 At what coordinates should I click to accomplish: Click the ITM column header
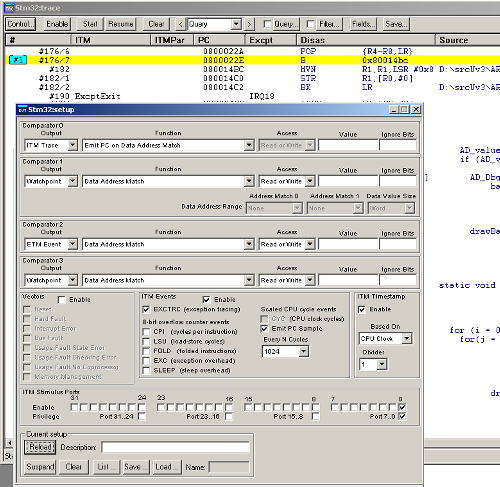coord(111,40)
